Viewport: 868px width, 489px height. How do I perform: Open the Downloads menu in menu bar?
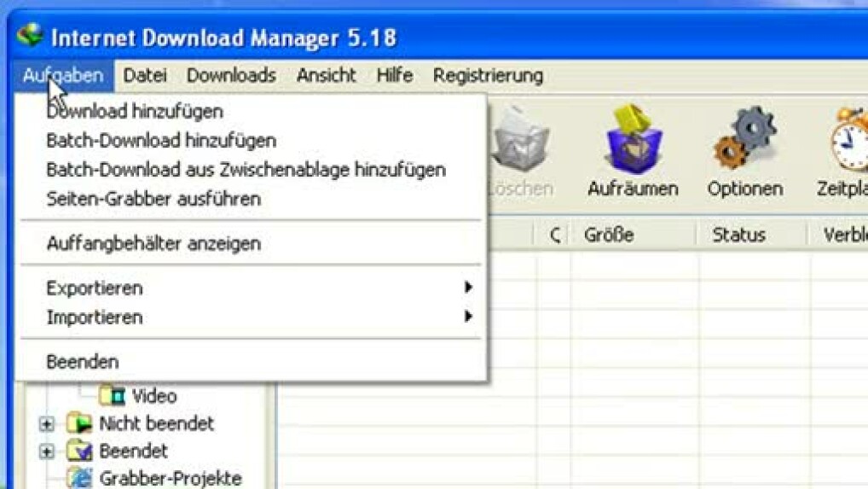(231, 75)
